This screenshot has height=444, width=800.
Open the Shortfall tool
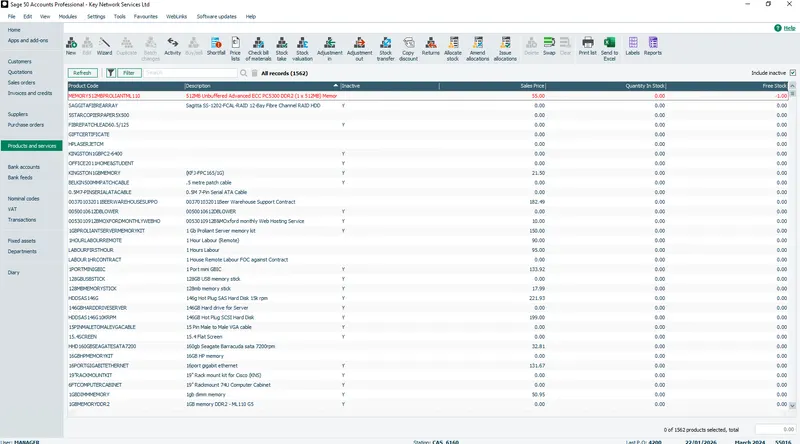pyautogui.click(x=216, y=46)
